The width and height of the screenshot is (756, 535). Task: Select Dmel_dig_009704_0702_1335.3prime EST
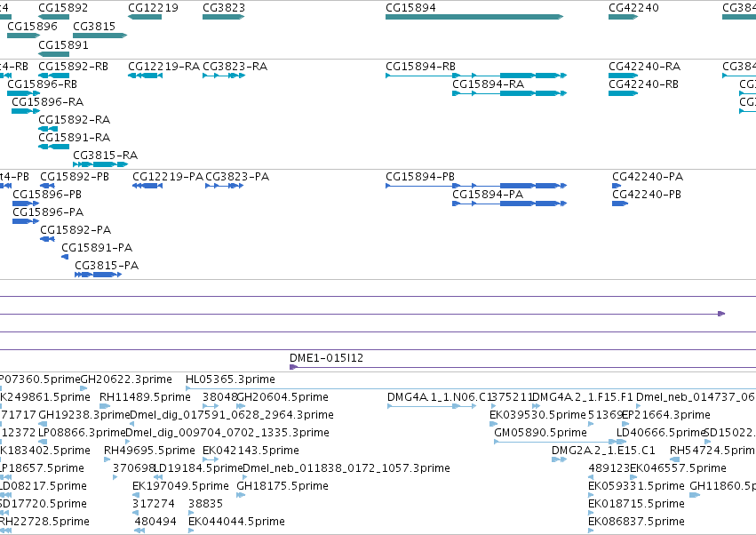[227, 433]
